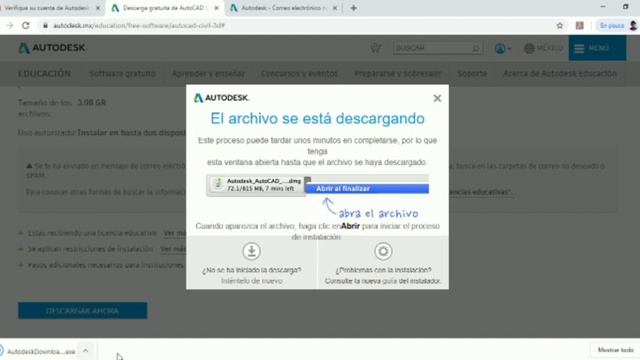Image resolution: width=640 pixels, height=360 pixels.
Task: Click the globe region icon
Action: (x=529, y=48)
